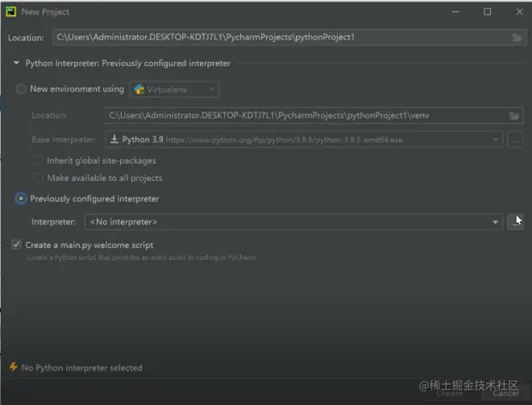The height and width of the screenshot is (405, 532).
Task: Click the Python download icon in Base interpreter
Action: point(114,140)
